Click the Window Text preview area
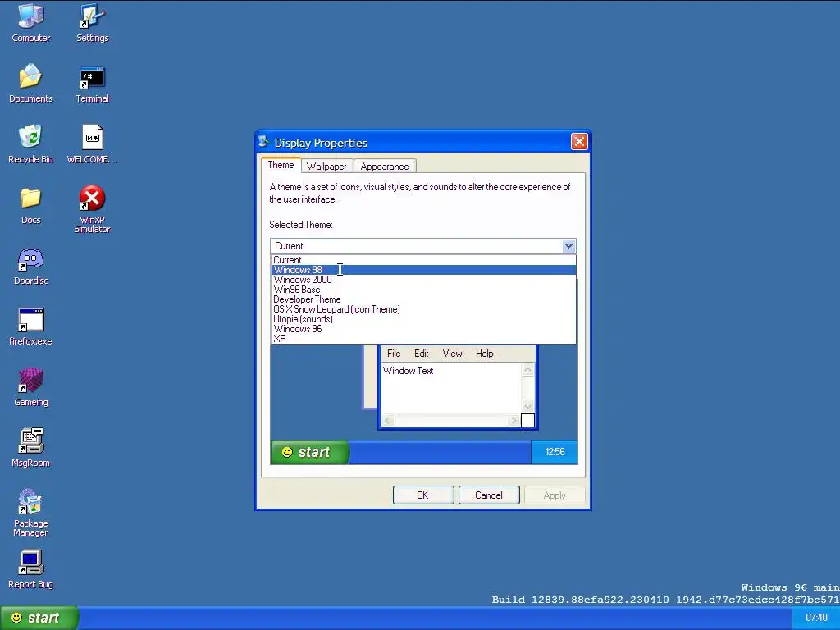Image resolution: width=840 pixels, height=630 pixels. click(x=451, y=388)
